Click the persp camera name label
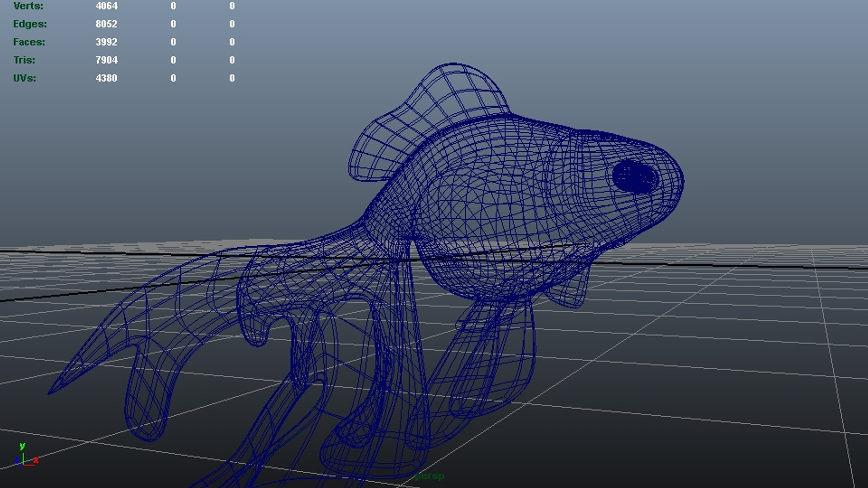This screenshot has height=488, width=868. 429,476
